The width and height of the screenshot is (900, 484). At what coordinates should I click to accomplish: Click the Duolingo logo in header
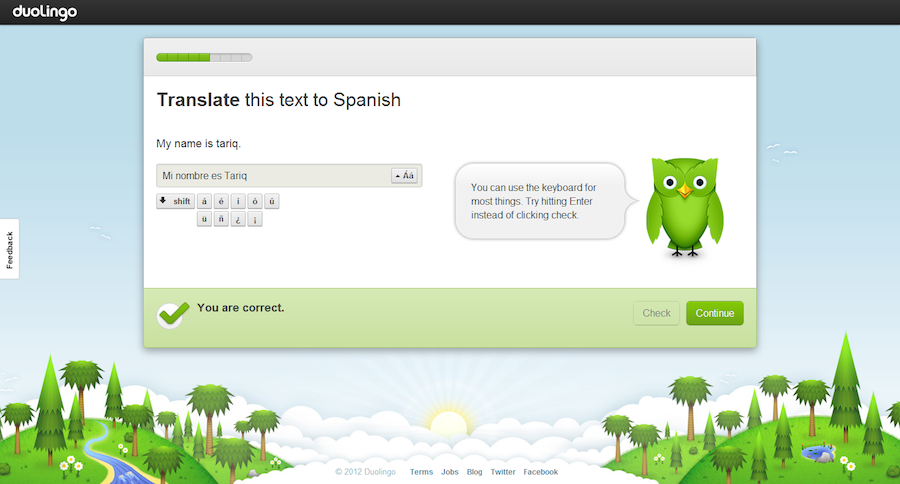click(x=45, y=11)
